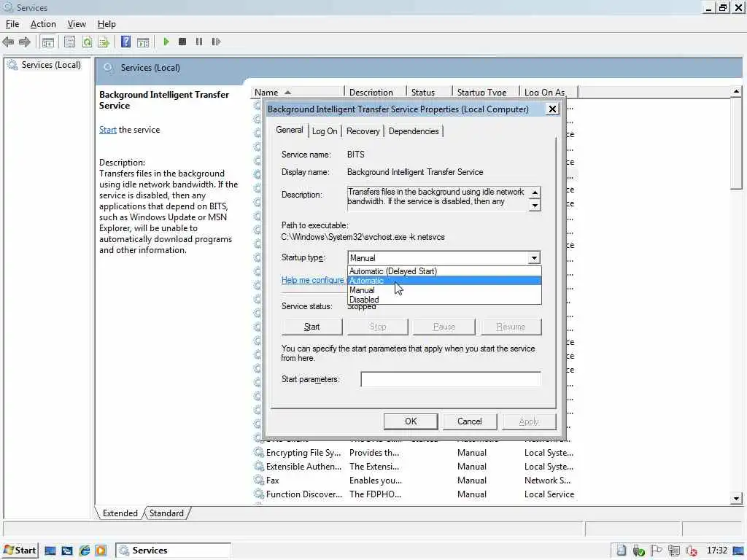Image resolution: width=747 pixels, height=560 pixels.
Task: Click the system clock showing 17:32
Action: click(716, 551)
